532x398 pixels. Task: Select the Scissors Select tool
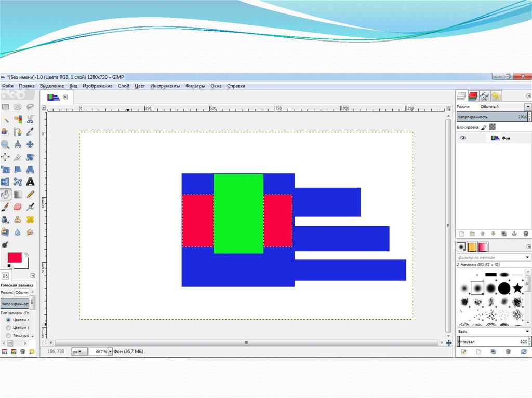[x=30, y=119]
